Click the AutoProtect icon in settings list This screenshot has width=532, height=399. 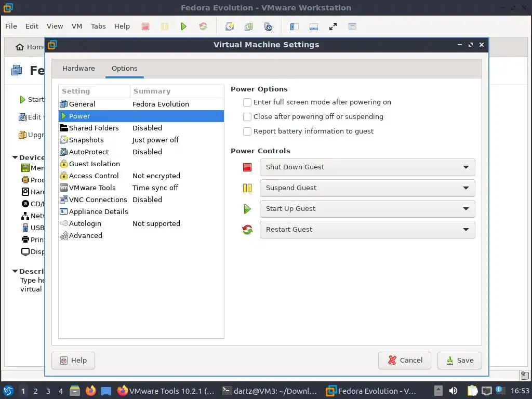[x=64, y=152]
